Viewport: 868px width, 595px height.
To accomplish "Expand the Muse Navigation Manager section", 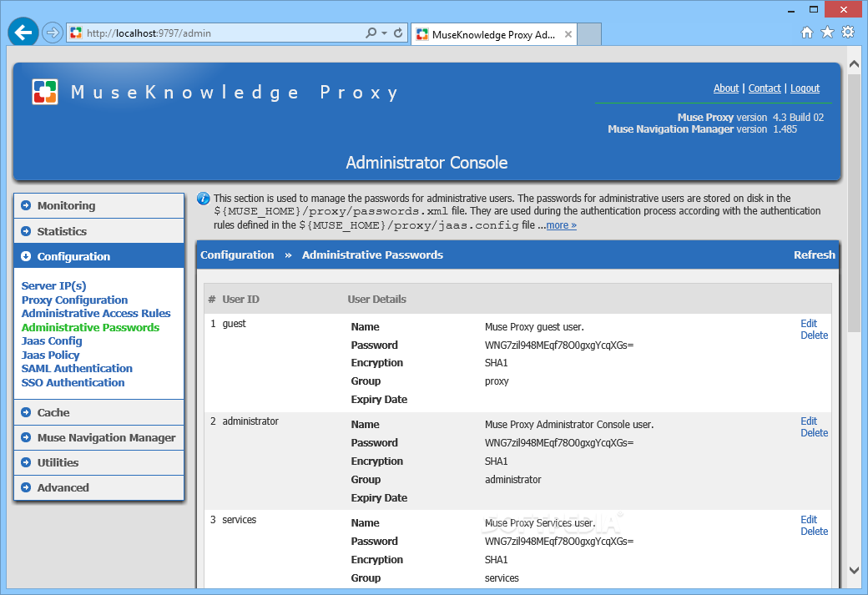I will pyautogui.click(x=99, y=437).
